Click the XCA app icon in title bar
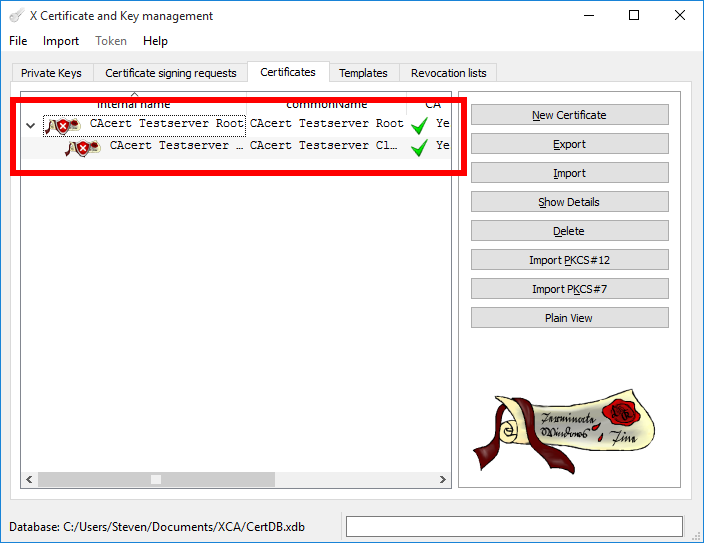The width and height of the screenshot is (704, 543). tap(15, 16)
